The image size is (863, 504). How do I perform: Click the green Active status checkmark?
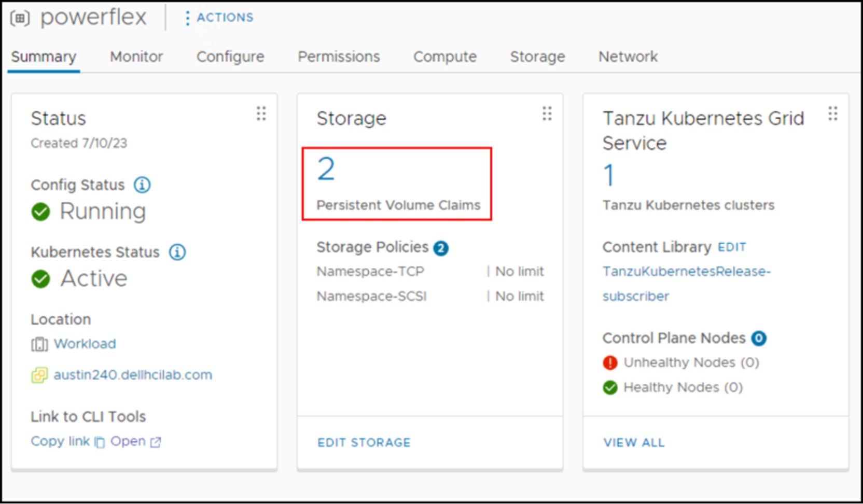tap(40, 279)
